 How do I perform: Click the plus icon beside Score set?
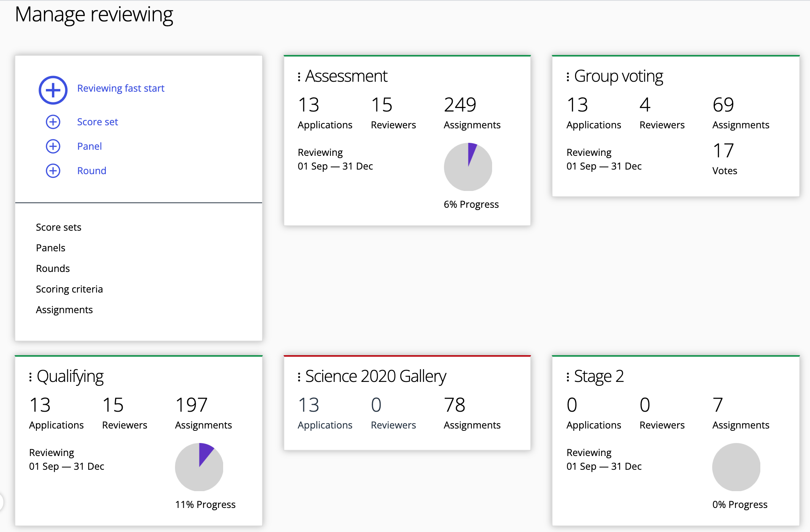coord(53,122)
